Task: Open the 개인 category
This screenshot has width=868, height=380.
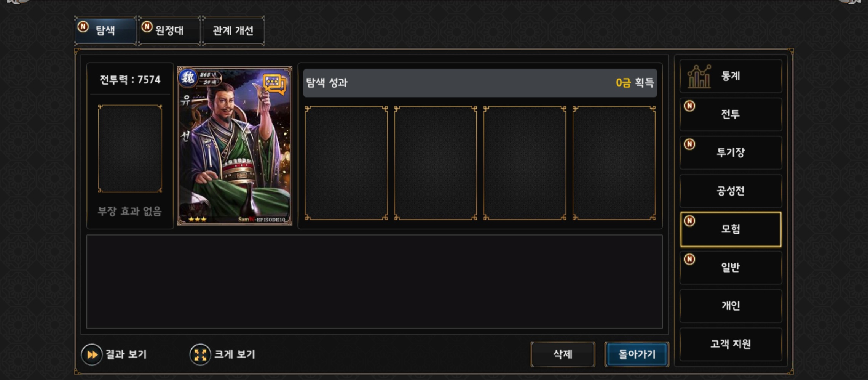Action: pyautogui.click(x=731, y=306)
